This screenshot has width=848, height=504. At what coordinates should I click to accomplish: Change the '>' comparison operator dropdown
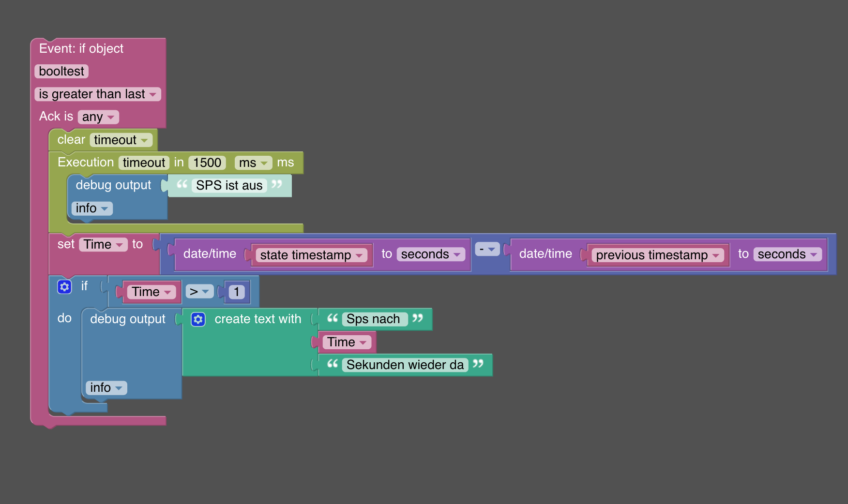point(199,292)
